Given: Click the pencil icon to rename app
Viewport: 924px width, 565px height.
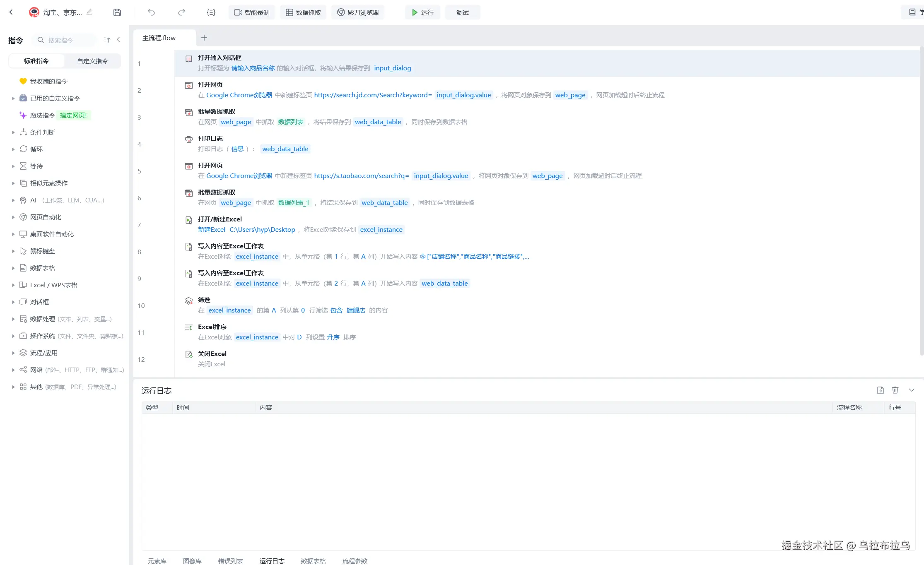Looking at the screenshot, I should click(x=89, y=12).
